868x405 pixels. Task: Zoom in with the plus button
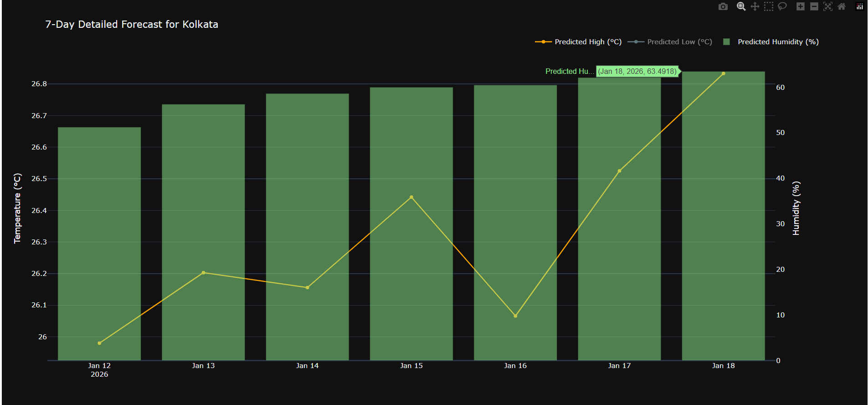[x=800, y=6]
